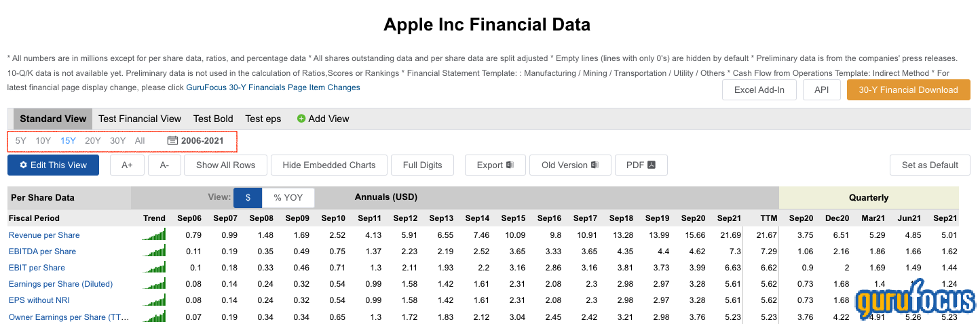980x324 pixels.
Task: Click the EBIT per Share trend sparkline
Action: [x=154, y=267]
